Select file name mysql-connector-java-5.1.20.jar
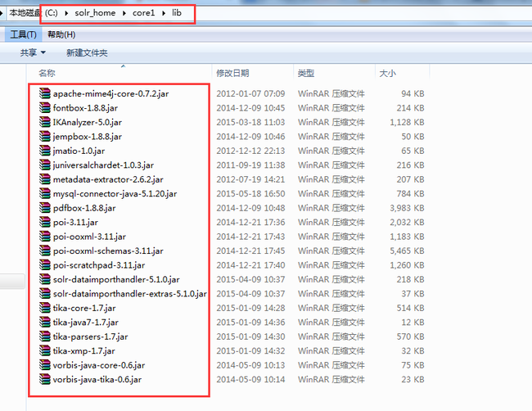The width and height of the screenshot is (532, 411). [x=115, y=194]
